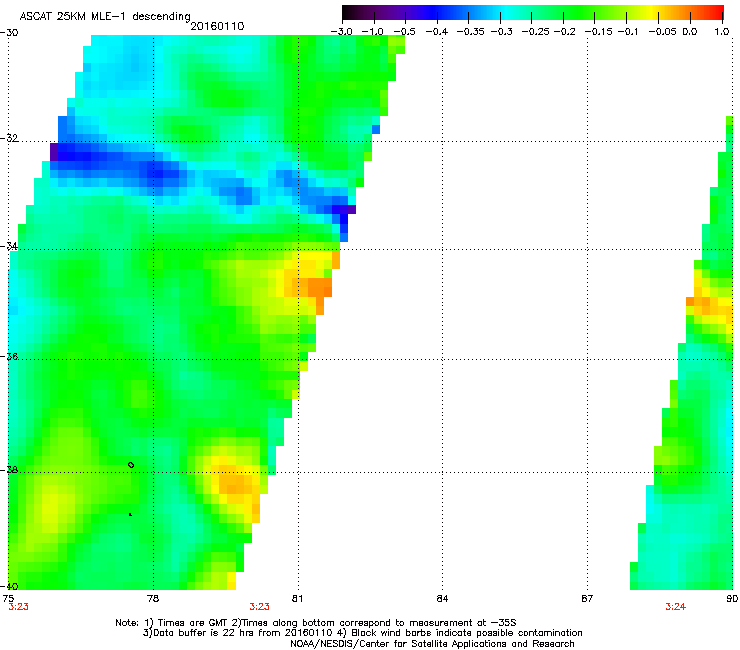Click the "87" longitude axis label
740x650 pixels.
tap(587, 599)
